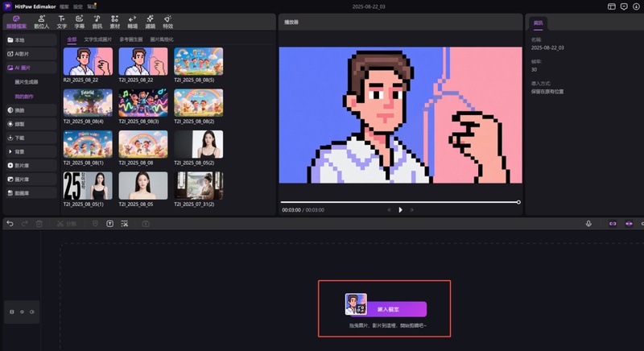Screen dimensions: 644x351
Task: Click the export download icon in title bar
Action: pyautogui.click(x=636, y=6)
